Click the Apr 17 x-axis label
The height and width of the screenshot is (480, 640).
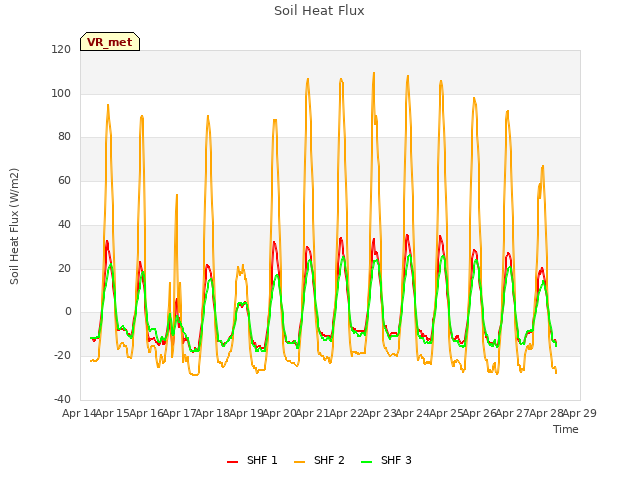coord(179,413)
